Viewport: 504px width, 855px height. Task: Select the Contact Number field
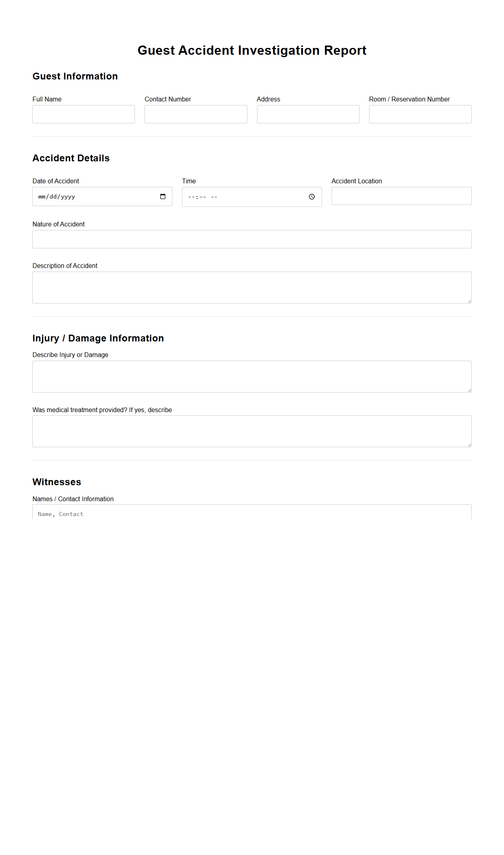pyautogui.click(x=195, y=114)
